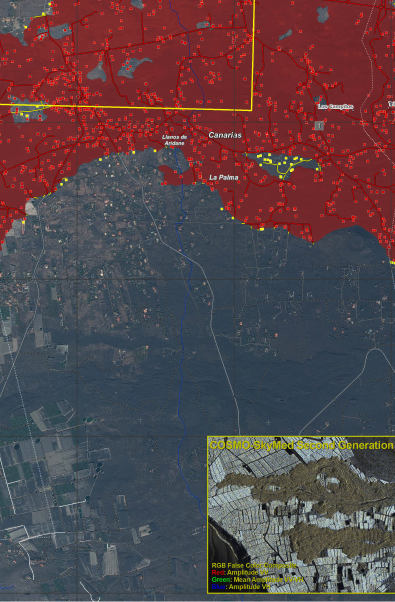Viewport: 395px width, 602px height.
Task: Click the gray road shield numbered 1
Action: tap(319, 125)
